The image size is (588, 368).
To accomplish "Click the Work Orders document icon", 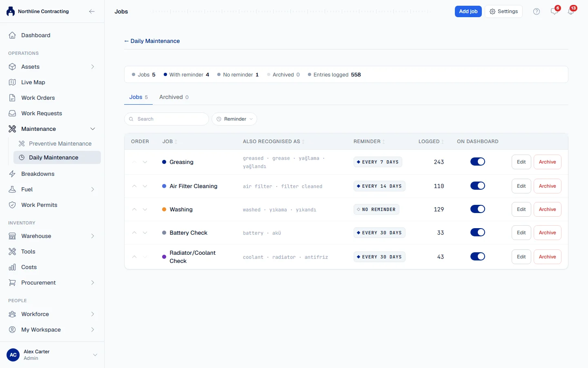I will tap(12, 98).
